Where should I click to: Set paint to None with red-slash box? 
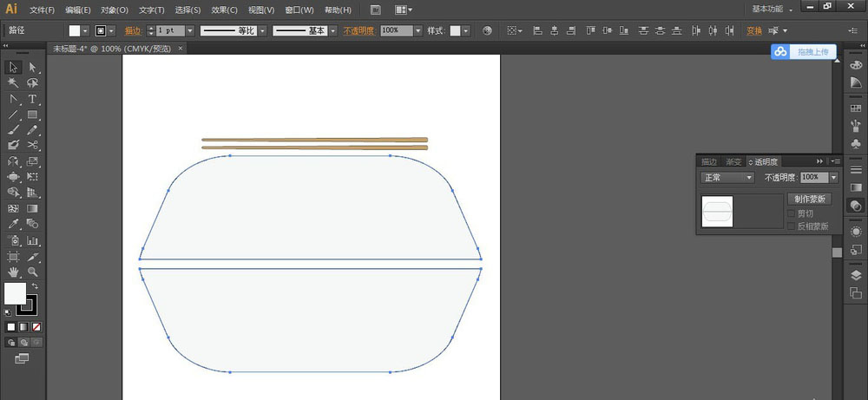[36, 327]
